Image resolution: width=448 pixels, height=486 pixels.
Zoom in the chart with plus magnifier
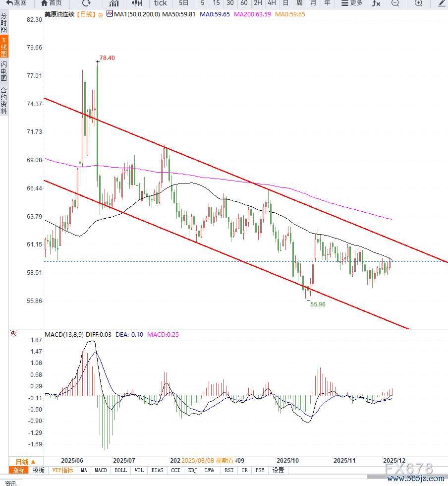418,3
